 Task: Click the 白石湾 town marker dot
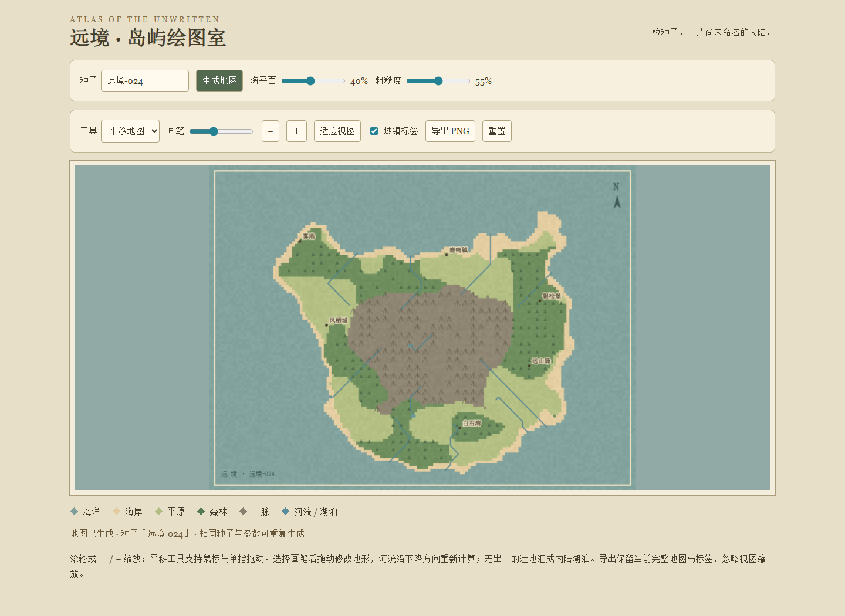(x=459, y=428)
